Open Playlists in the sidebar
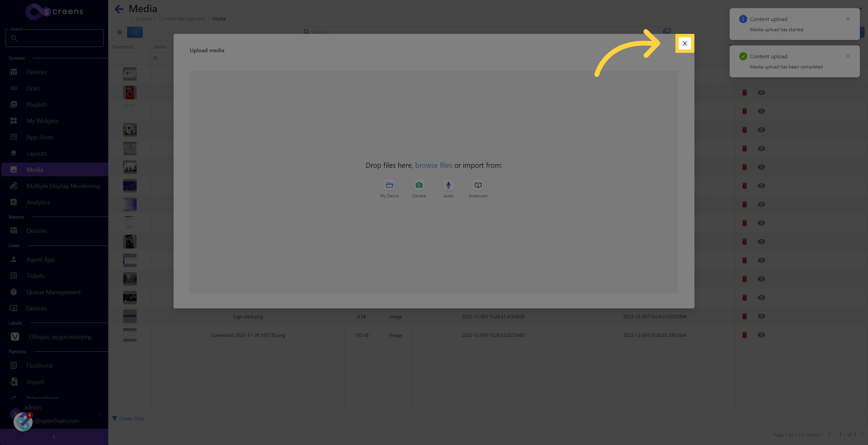This screenshot has width=868, height=445. click(37, 105)
